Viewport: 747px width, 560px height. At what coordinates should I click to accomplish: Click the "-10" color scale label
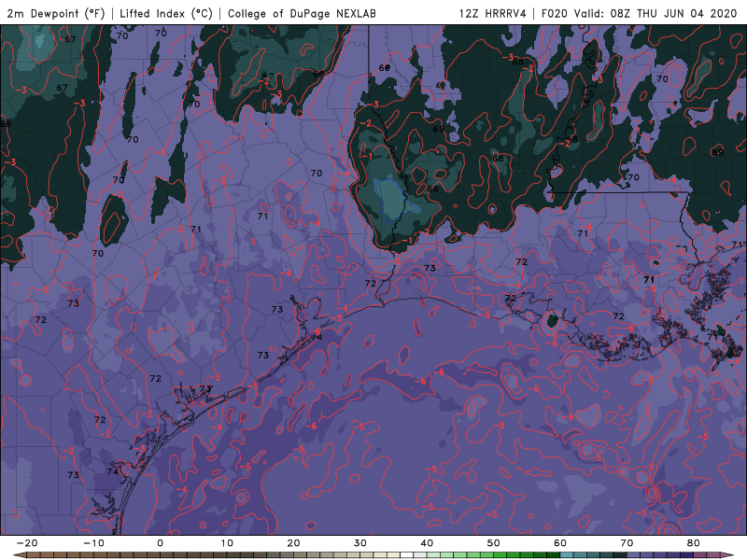click(x=93, y=543)
